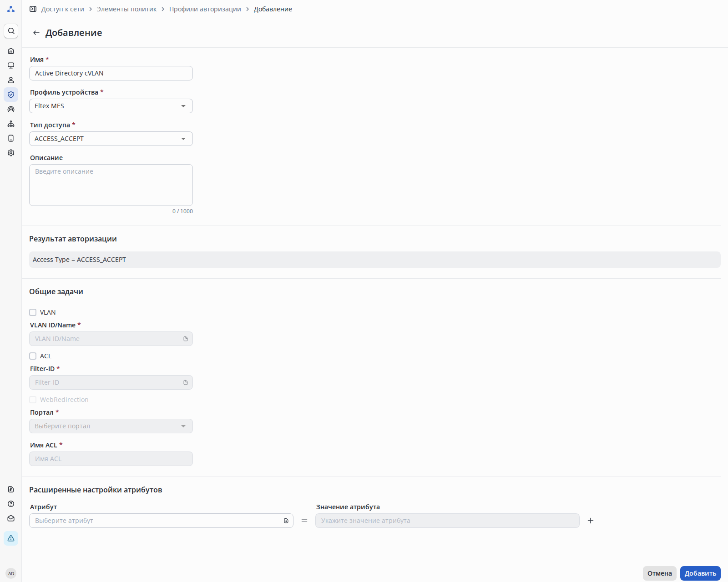Expand the Профиль устройства dropdown
The width and height of the screenshot is (728, 582).
pos(111,106)
